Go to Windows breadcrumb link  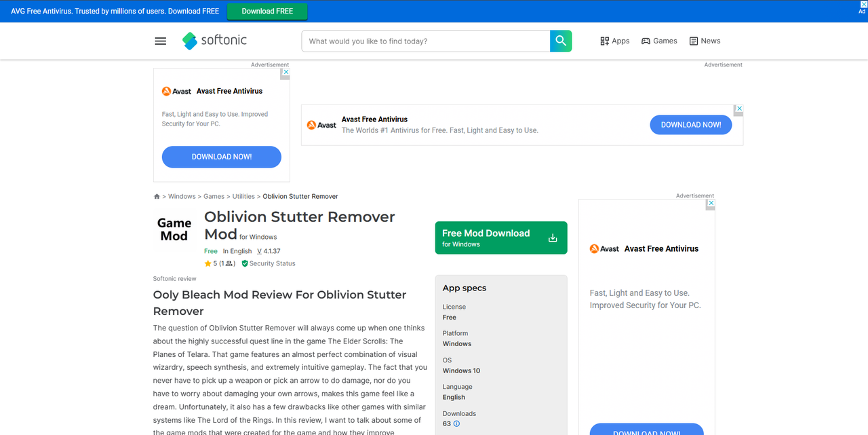click(x=182, y=196)
